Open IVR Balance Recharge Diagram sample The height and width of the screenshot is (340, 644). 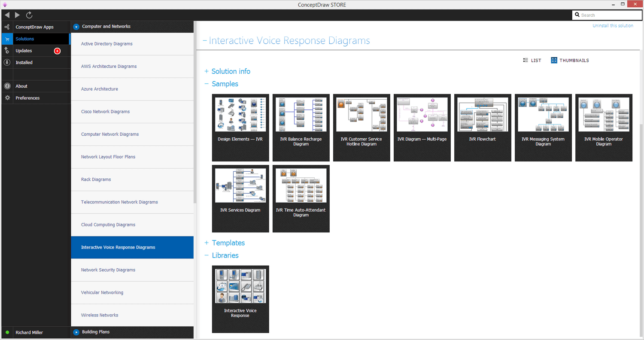click(x=301, y=127)
